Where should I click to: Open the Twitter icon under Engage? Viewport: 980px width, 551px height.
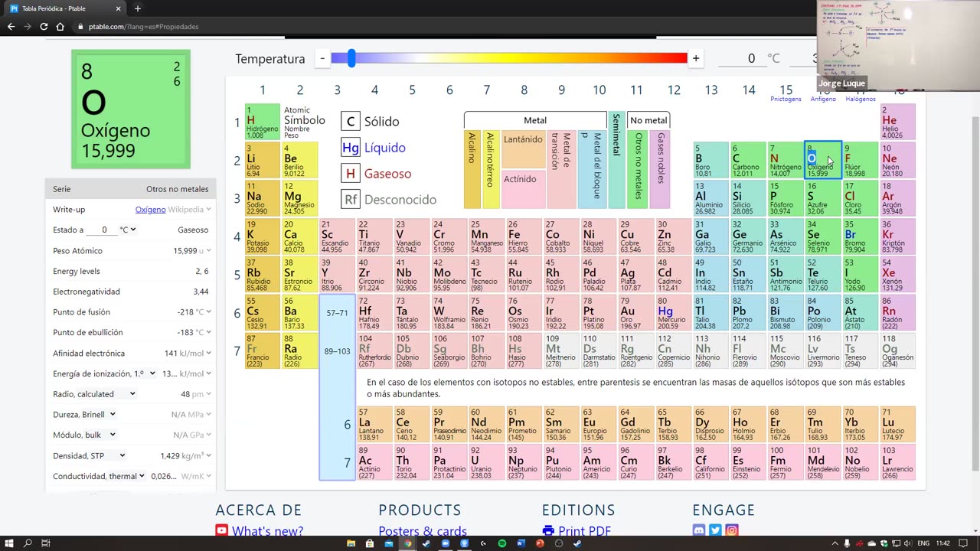coord(715,530)
